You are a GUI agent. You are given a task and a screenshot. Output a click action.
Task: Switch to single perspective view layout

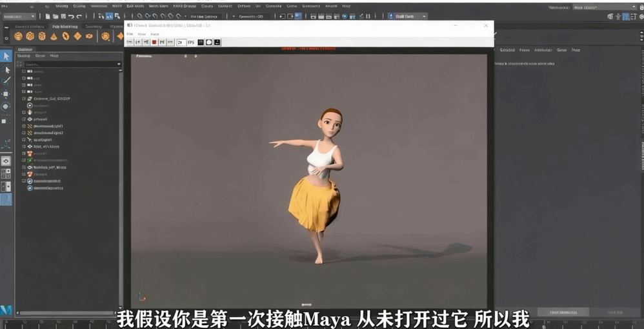pos(6,161)
